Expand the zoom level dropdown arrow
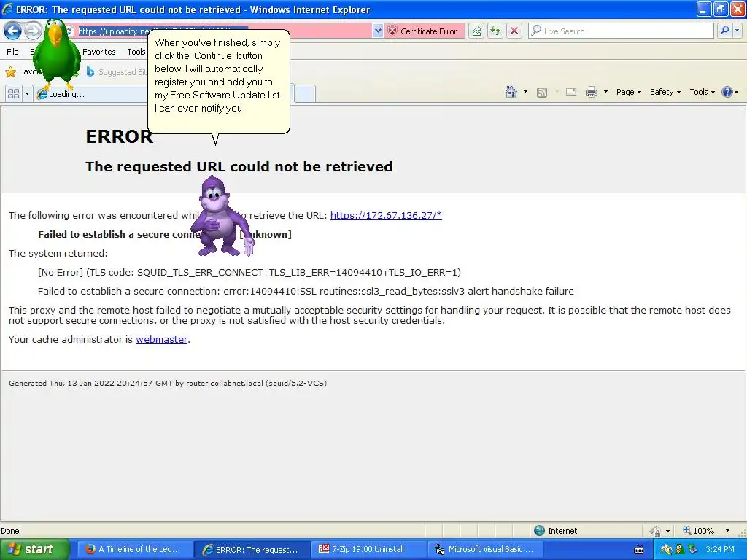The height and width of the screenshot is (560, 747). (x=727, y=531)
